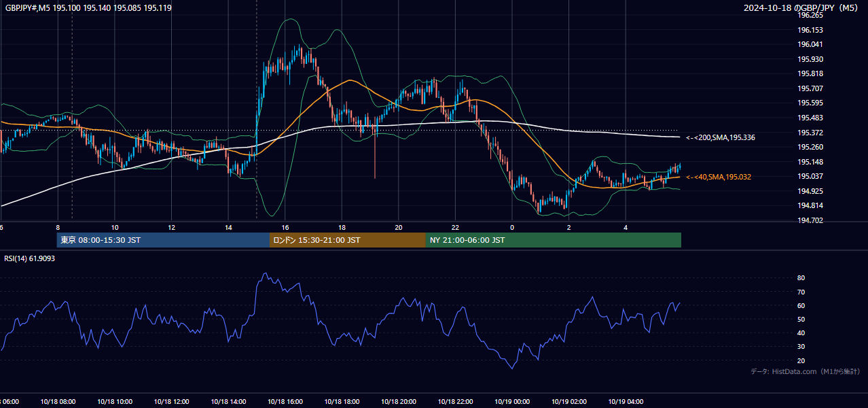Click price axis value 195.260
Screen dimensions: 868x408
point(810,147)
